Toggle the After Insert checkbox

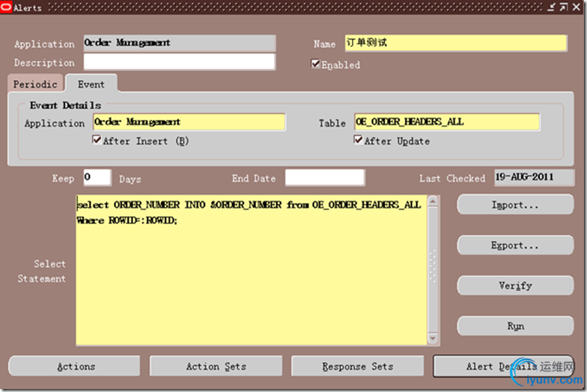click(x=97, y=140)
